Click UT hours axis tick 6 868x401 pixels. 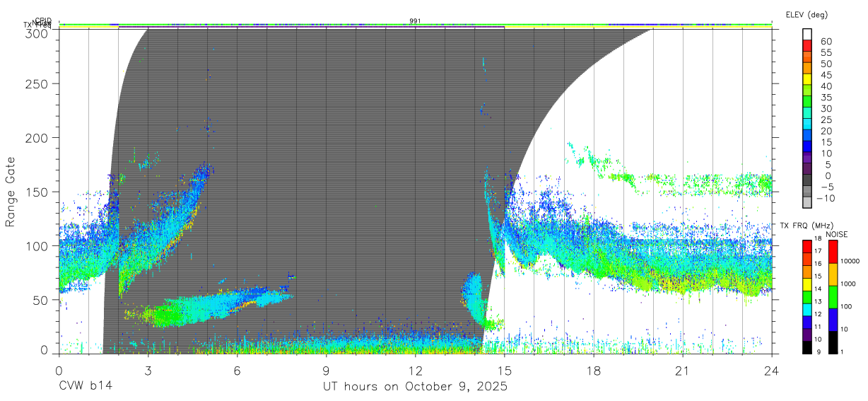[x=237, y=370]
